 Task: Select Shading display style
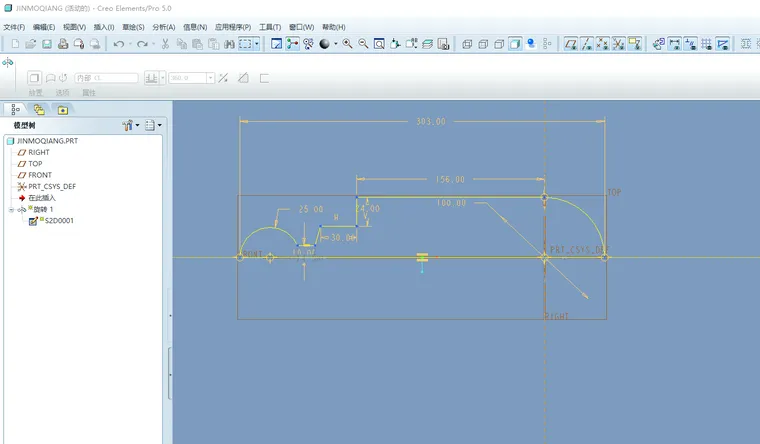515,44
